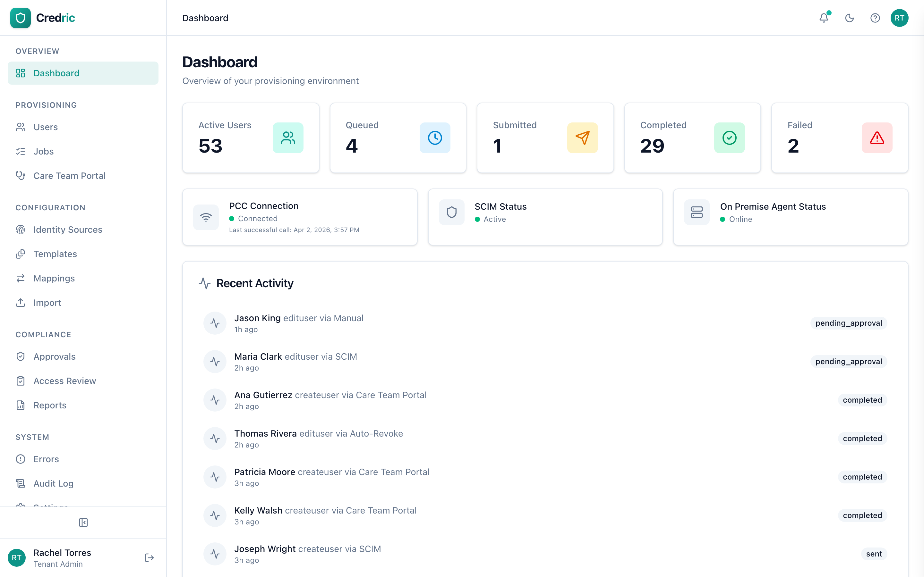
Task: Select the Care Team Portal stethoscope icon
Action: [x=21, y=176]
